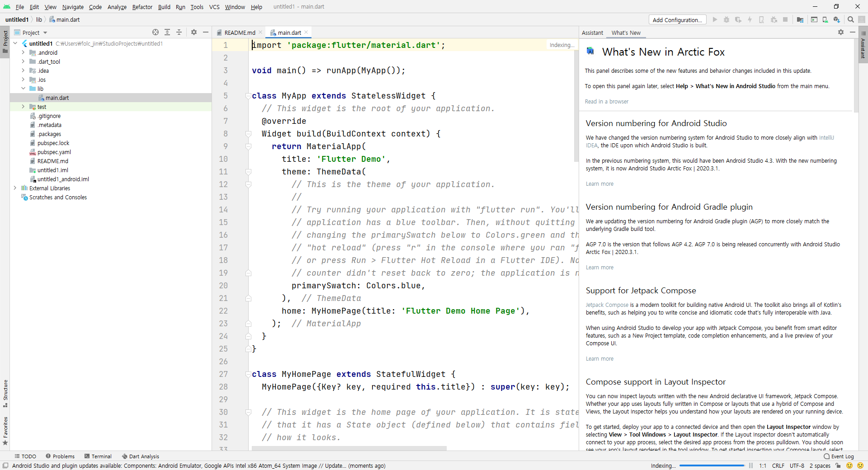Click Attach Debugger to Android Process icon
This screenshot has height=470, width=868.
click(774, 20)
